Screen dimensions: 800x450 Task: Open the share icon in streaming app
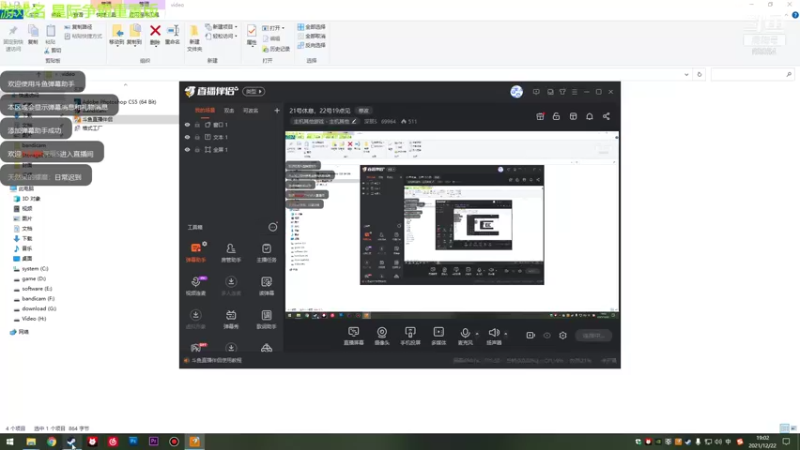[606, 116]
